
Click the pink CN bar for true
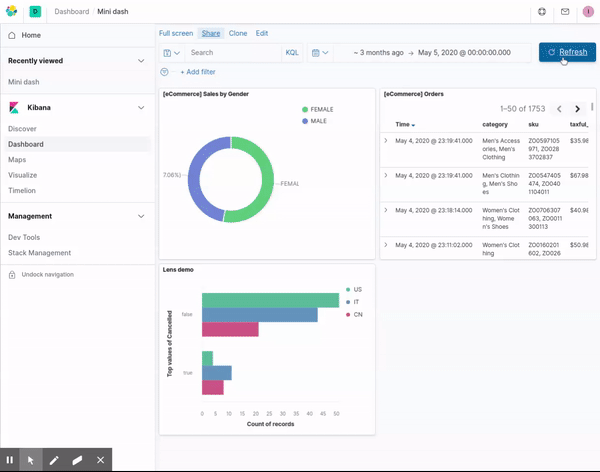click(x=212, y=387)
